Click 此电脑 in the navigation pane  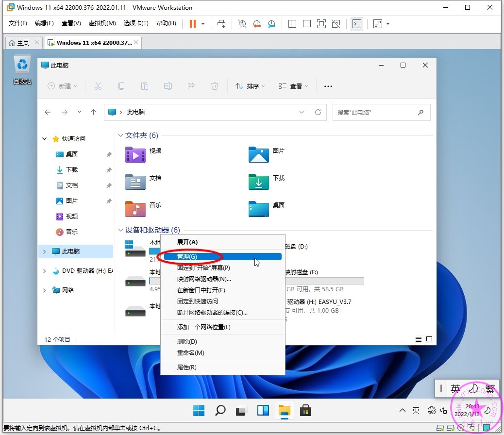coord(76,251)
